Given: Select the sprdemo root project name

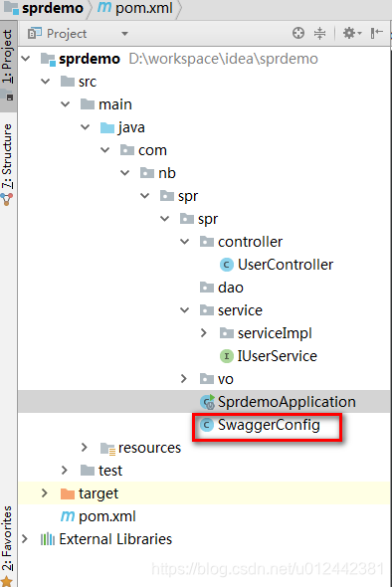Looking at the screenshot, I should [90, 59].
